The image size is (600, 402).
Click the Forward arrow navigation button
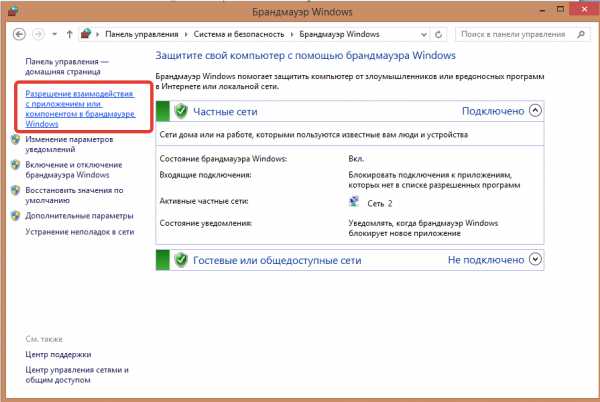tap(38, 34)
